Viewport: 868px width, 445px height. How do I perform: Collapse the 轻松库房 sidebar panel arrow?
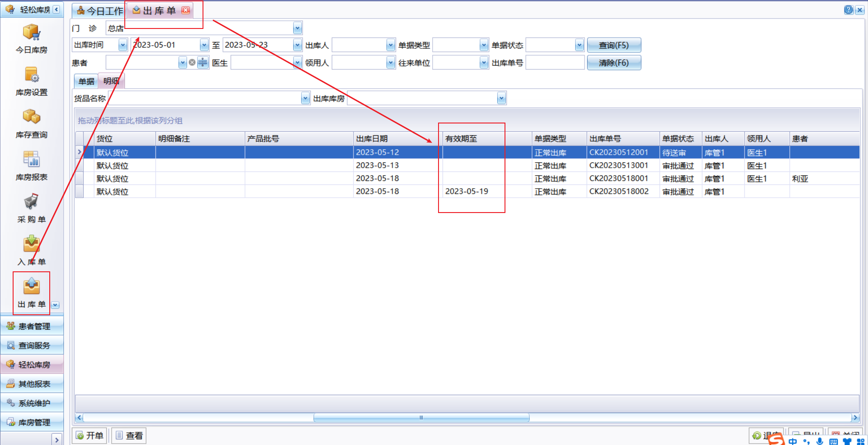point(57,9)
